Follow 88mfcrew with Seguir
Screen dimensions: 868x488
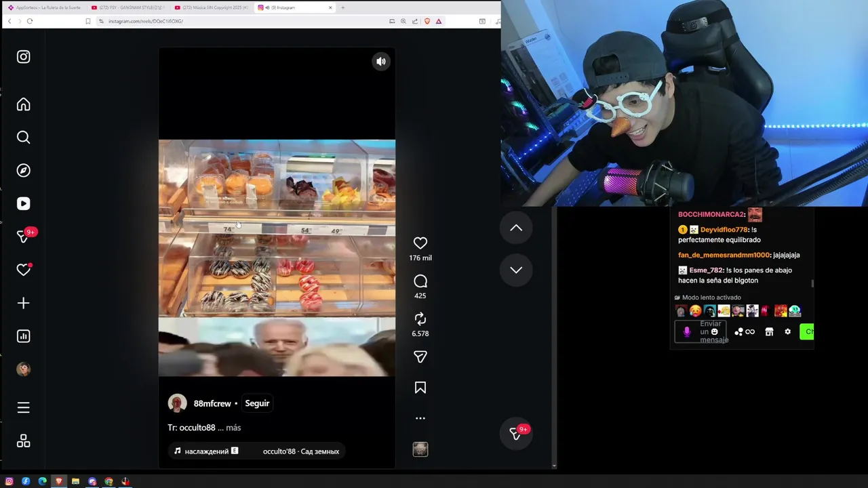point(257,403)
